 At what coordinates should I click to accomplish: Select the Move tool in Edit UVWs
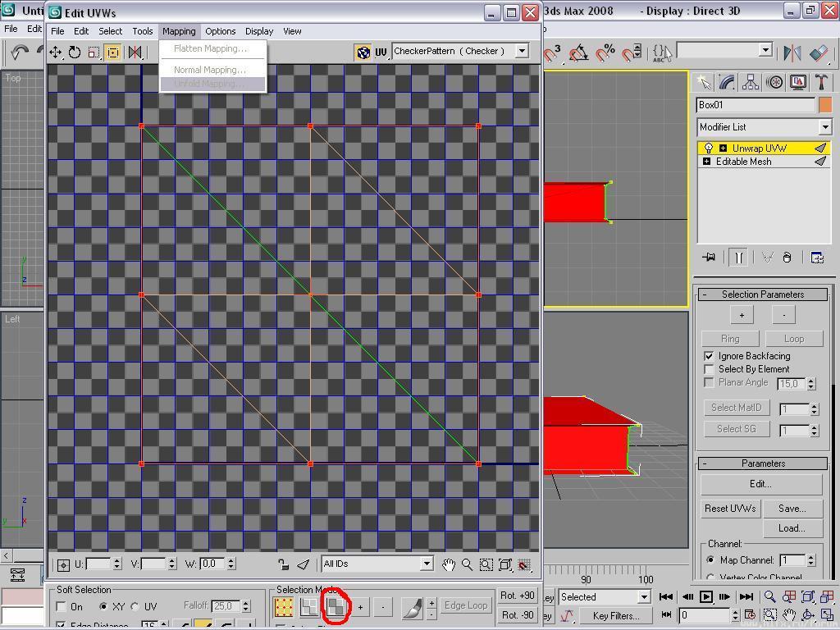[55, 52]
